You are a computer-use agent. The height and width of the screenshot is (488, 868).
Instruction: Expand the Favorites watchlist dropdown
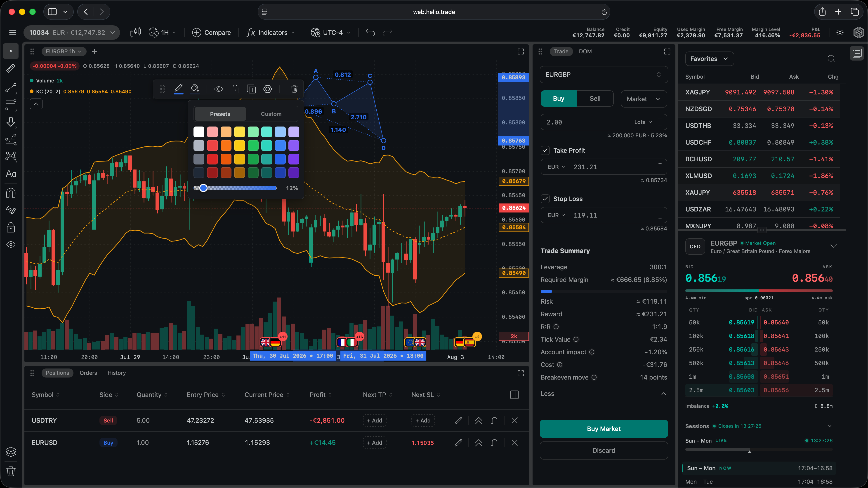pyautogui.click(x=709, y=59)
